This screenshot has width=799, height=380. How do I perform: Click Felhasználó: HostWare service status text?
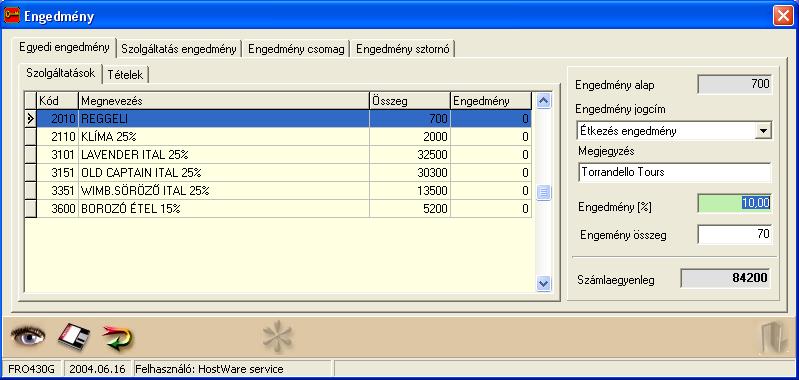[x=209, y=369]
